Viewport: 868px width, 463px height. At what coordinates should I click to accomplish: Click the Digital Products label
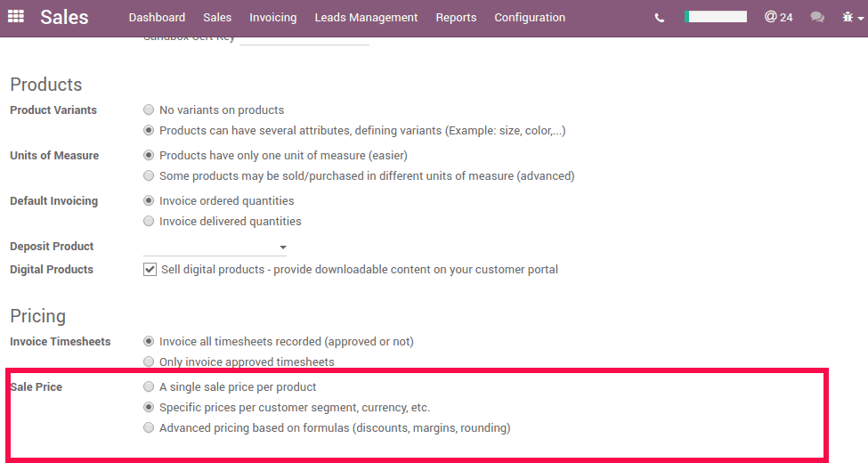(52, 269)
